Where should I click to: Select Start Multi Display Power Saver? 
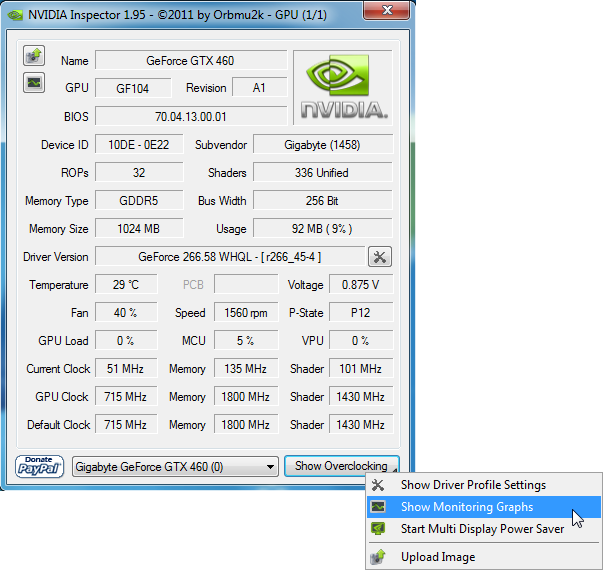pyautogui.click(x=482, y=528)
